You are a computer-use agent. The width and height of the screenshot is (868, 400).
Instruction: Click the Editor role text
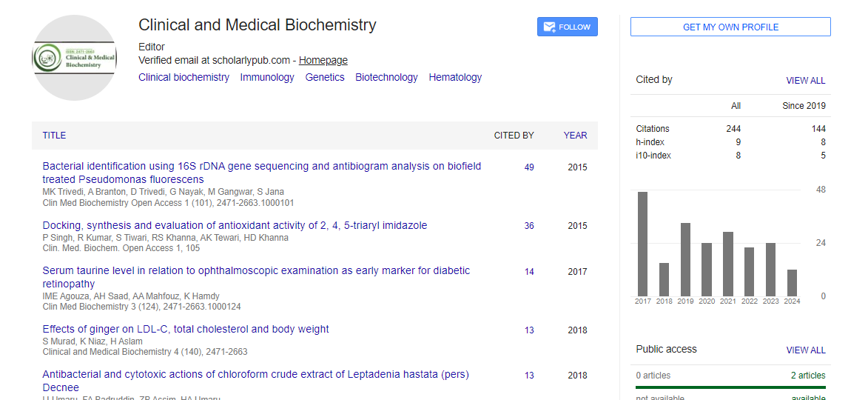coord(151,47)
